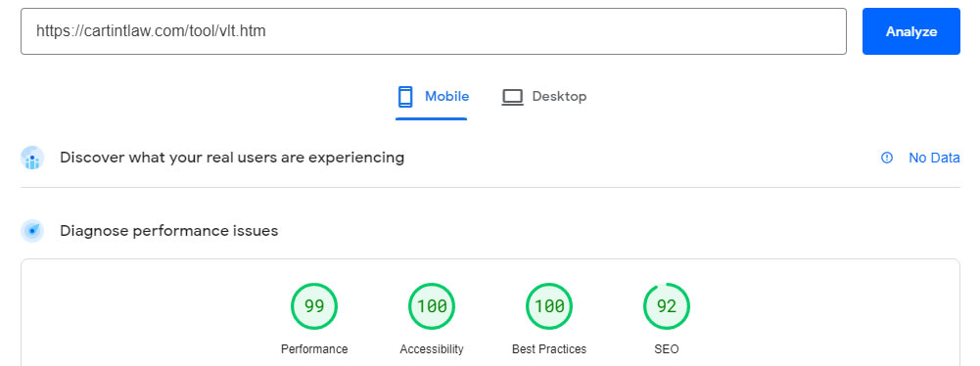
Task: Click the mobile phone icon
Action: click(405, 97)
